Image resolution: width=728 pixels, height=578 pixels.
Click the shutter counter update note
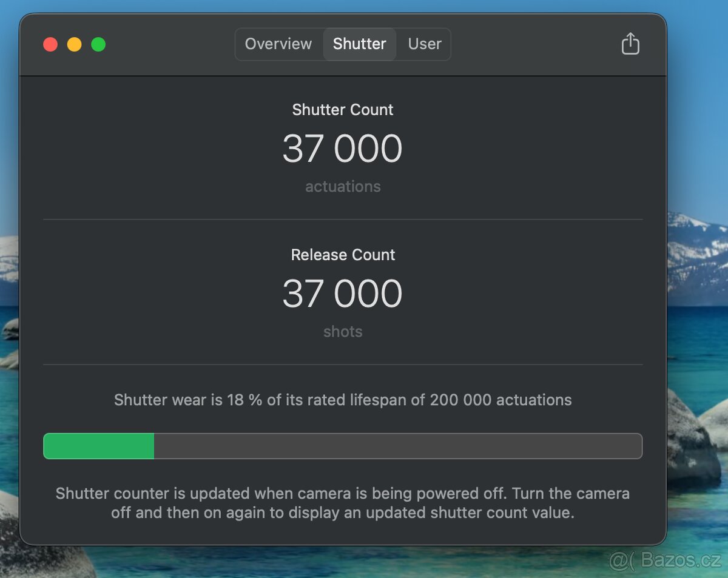[x=343, y=503]
